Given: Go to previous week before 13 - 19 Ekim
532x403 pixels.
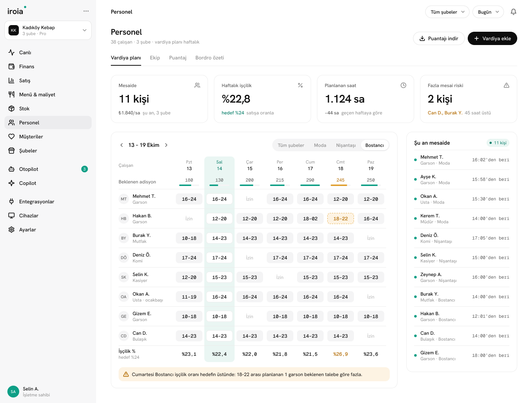Looking at the screenshot, I should [122, 145].
